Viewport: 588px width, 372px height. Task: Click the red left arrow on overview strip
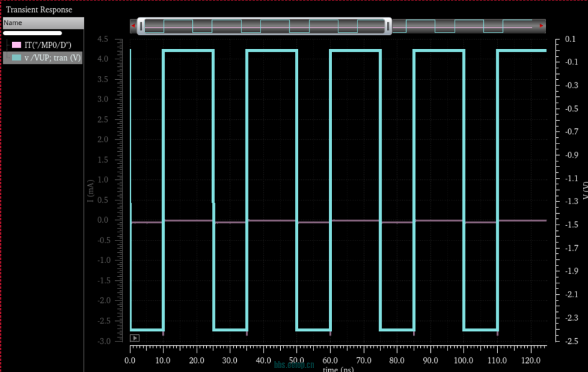pos(133,26)
